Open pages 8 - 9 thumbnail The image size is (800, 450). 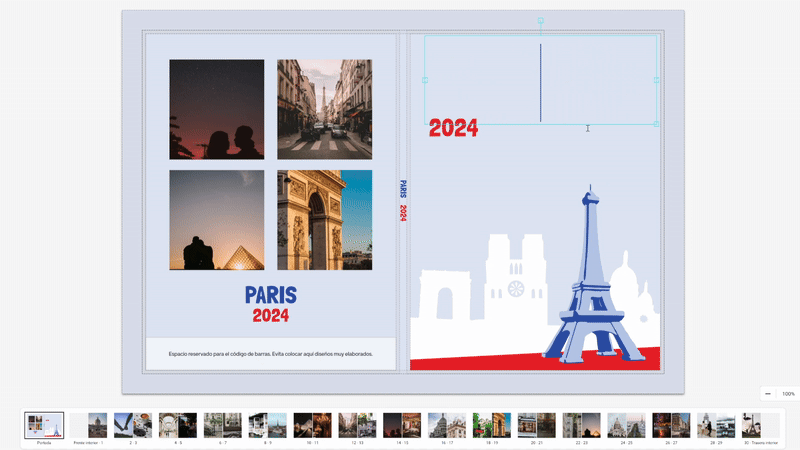268,426
